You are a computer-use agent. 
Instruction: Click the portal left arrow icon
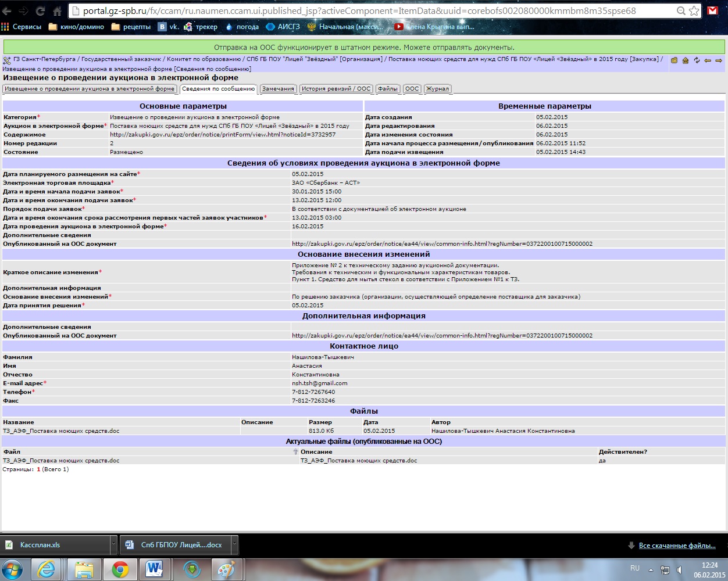[708, 60]
